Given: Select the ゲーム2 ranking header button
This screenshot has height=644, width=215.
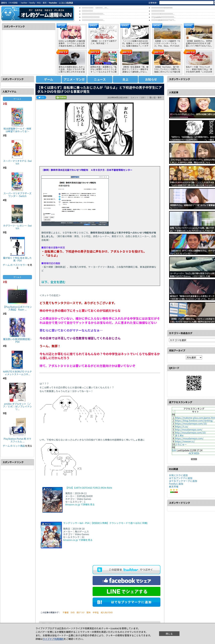Looking at the screenshot, I should (x=17, y=277).
